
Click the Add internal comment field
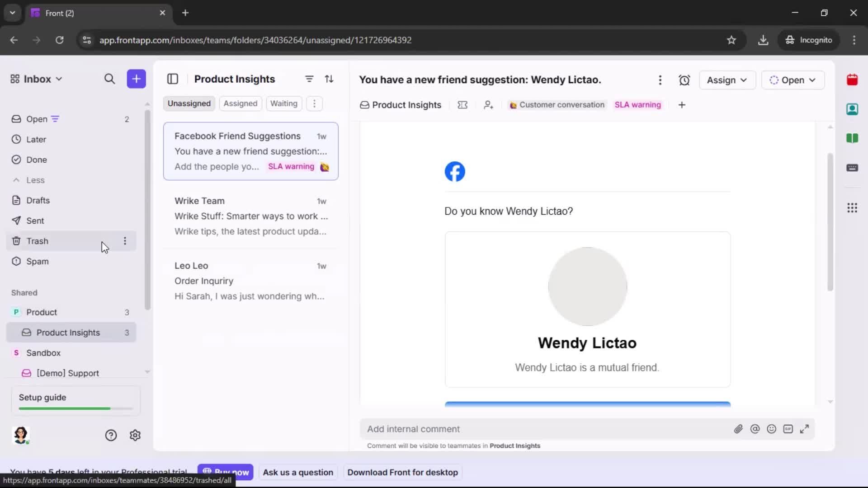click(497, 429)
